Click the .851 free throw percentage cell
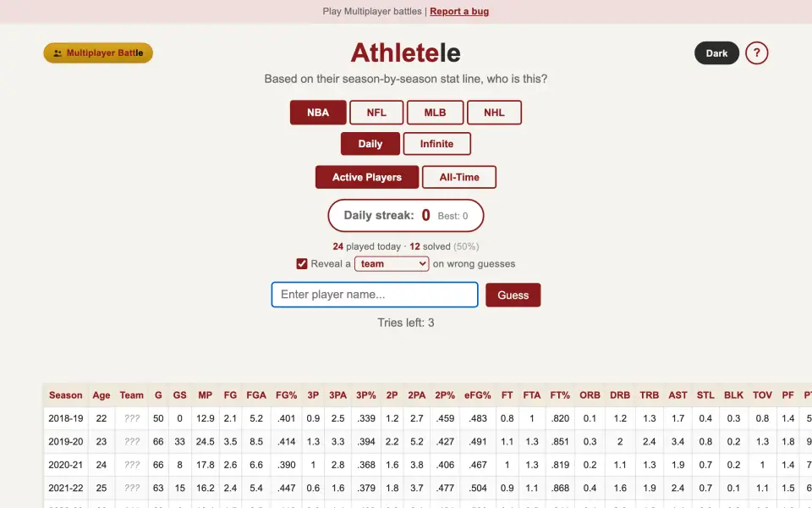This screenshot has height=508, width=812. point(560,442)
